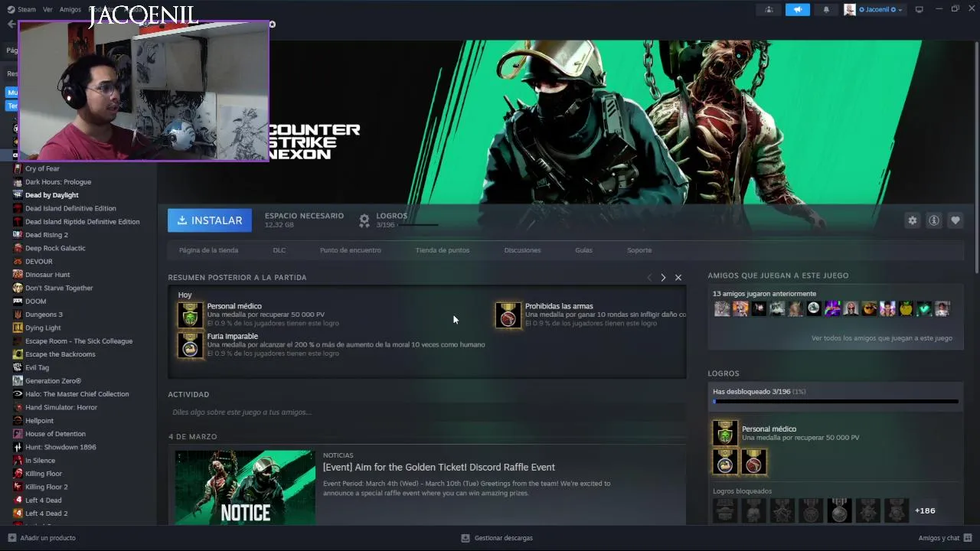
Task: Select Dark Hours: Prologue in library
Action: tap(58, 182)
